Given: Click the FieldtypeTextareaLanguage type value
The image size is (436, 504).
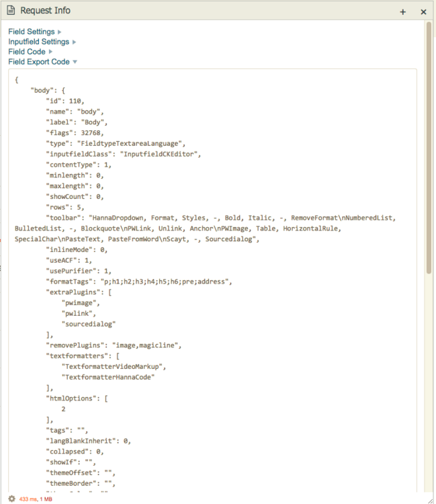Looking at the screenshot, I should coord(129,143).
